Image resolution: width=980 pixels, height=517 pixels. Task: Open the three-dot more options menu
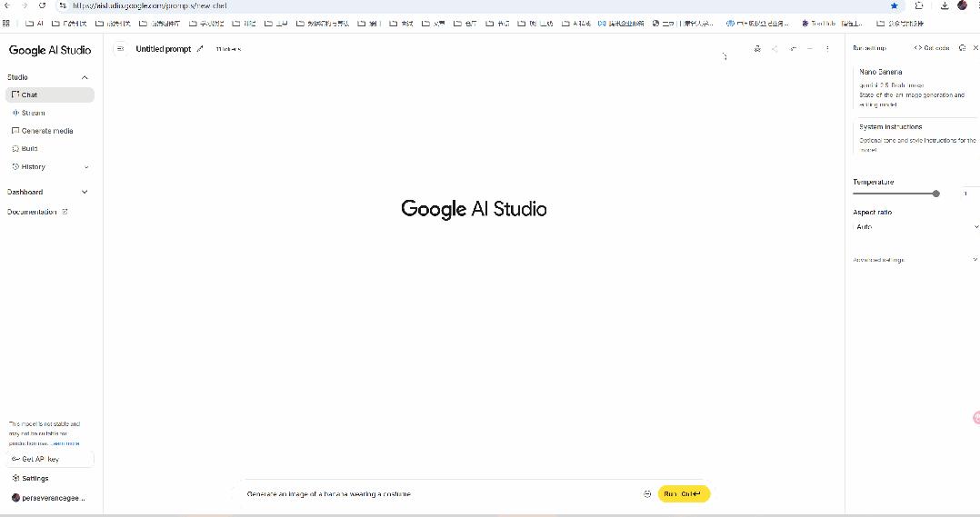[x=827, y=49]
